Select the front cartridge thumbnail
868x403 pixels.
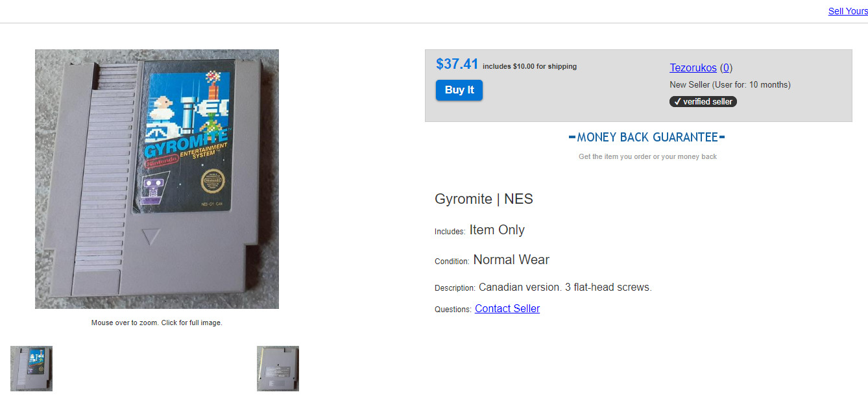[x=31, y=369]
